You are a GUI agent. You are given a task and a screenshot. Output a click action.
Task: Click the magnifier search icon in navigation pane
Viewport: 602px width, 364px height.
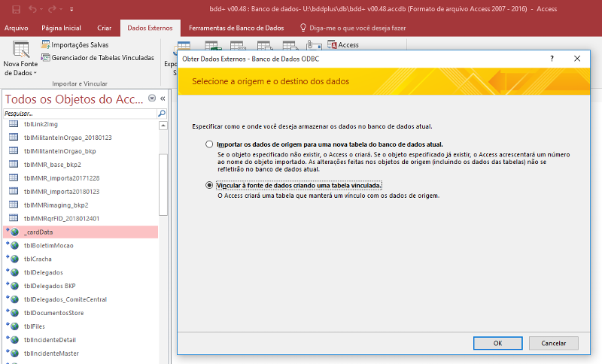click(x=162, y=114)
